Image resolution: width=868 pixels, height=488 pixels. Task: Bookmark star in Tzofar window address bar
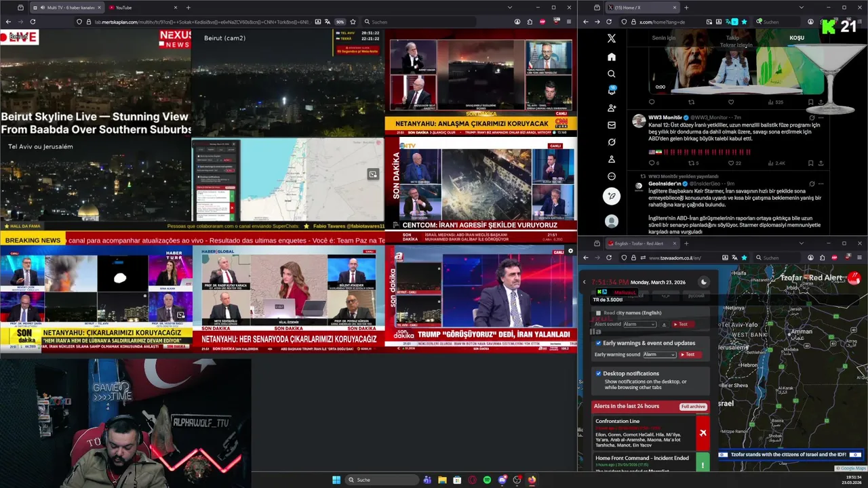(x=744, y=258)
